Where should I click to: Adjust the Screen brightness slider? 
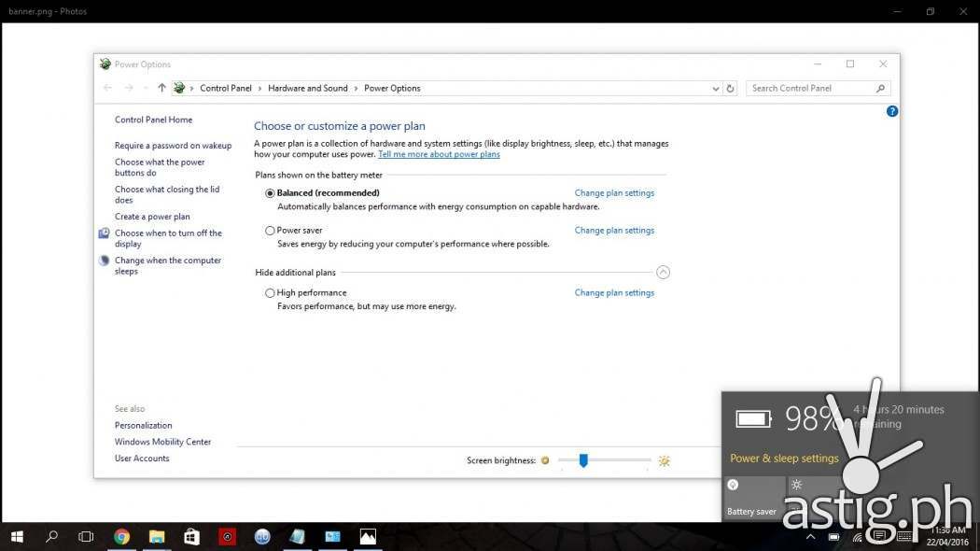583,460
